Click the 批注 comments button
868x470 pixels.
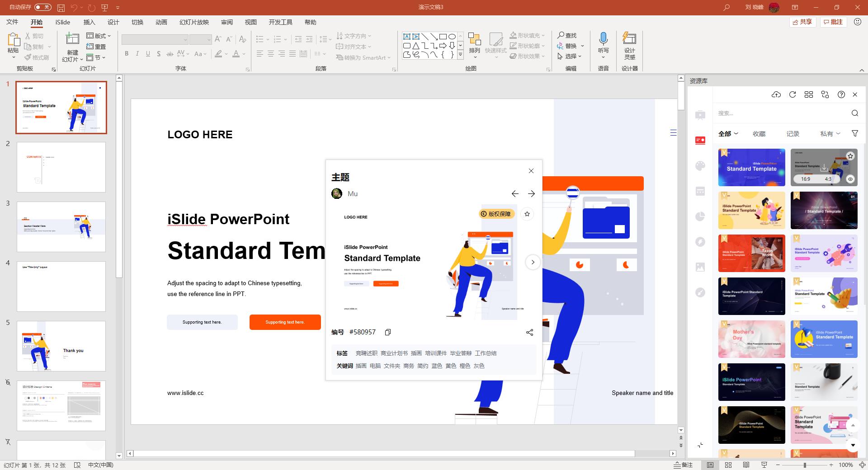point(833,22)
